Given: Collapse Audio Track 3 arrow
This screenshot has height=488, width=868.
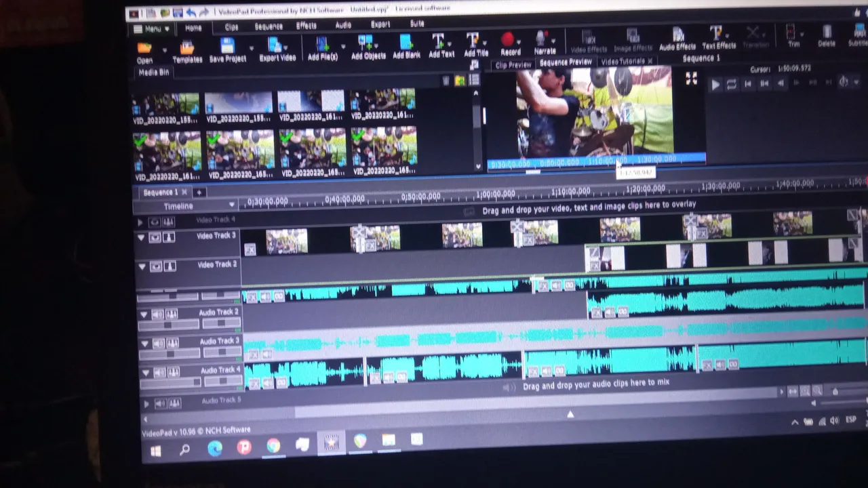Looking at the screenshot, I should (144, 344).
